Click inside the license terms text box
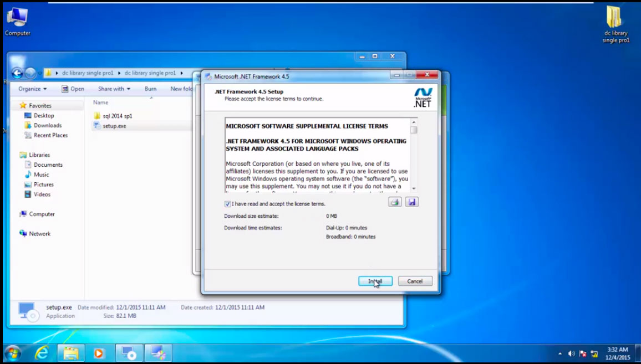 318,155
